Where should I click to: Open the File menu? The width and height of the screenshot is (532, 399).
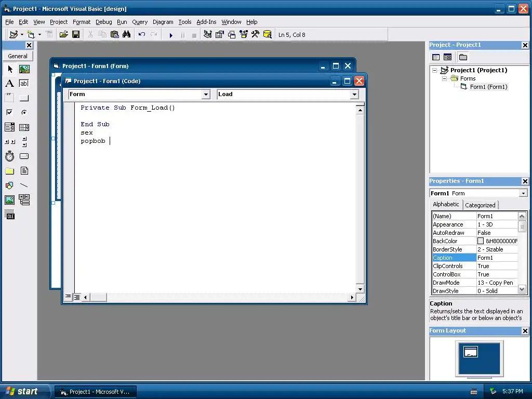click(x=9, y=22)
